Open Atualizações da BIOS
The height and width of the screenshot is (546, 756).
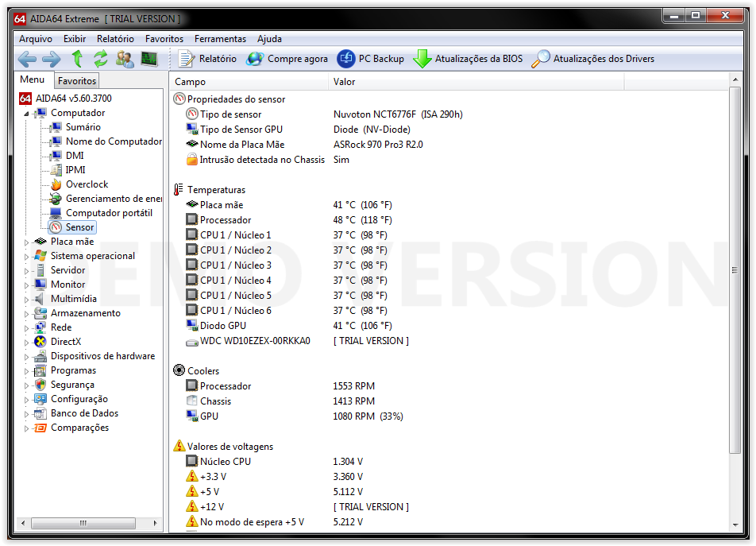click(468, 59)
